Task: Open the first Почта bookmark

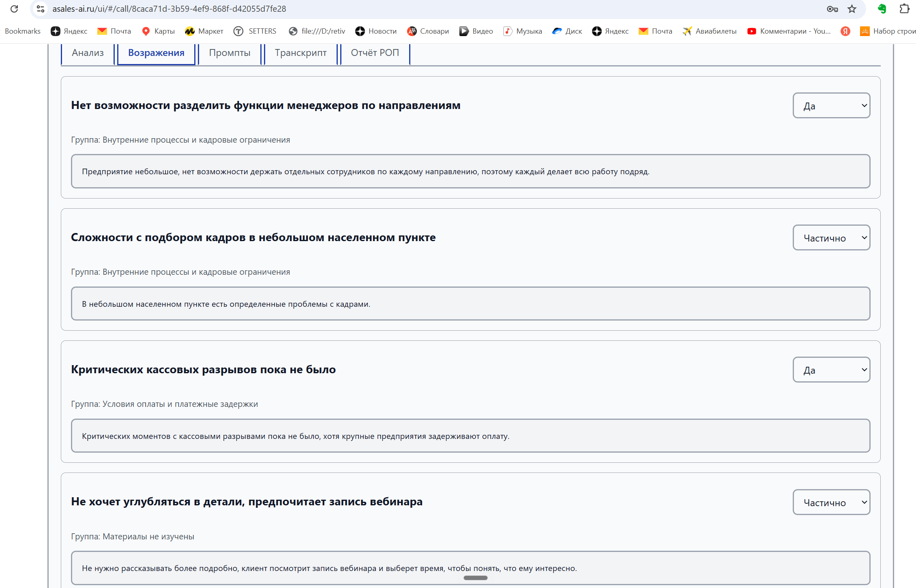Action: pos(114,31)
